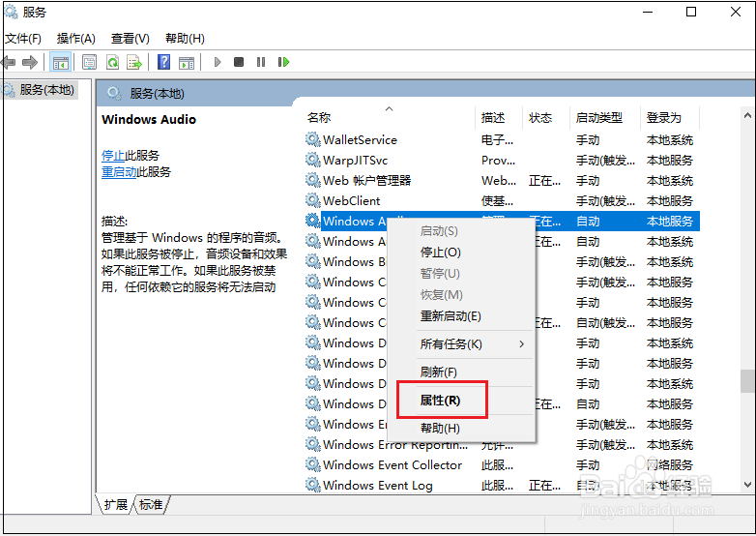This screenshot has width=756, height=536.
Task: Open the Help toolbar icon
Action: [x=164, y=62]
